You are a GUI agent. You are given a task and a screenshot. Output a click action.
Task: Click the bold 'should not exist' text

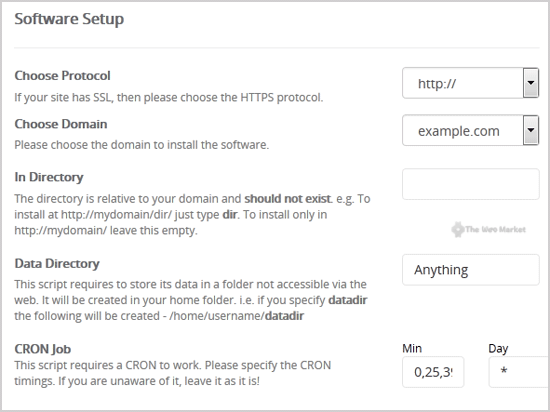[288, 199]
